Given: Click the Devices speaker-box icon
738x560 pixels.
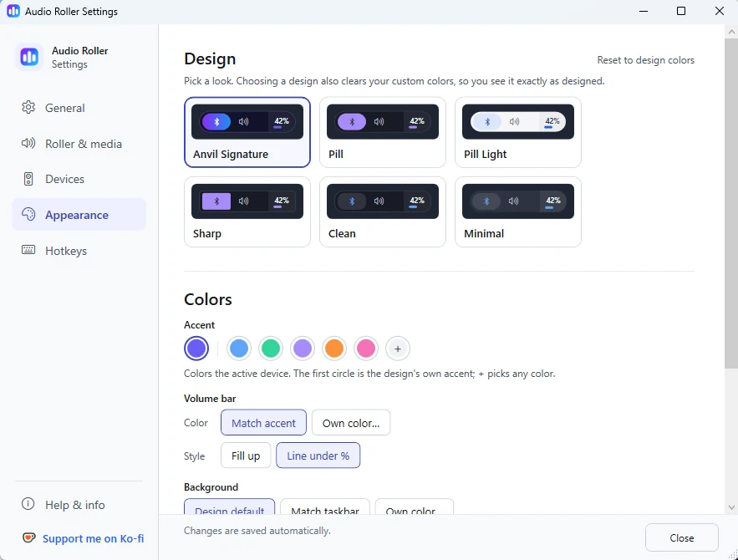Looking at the screenshot, I should point(28,179).
